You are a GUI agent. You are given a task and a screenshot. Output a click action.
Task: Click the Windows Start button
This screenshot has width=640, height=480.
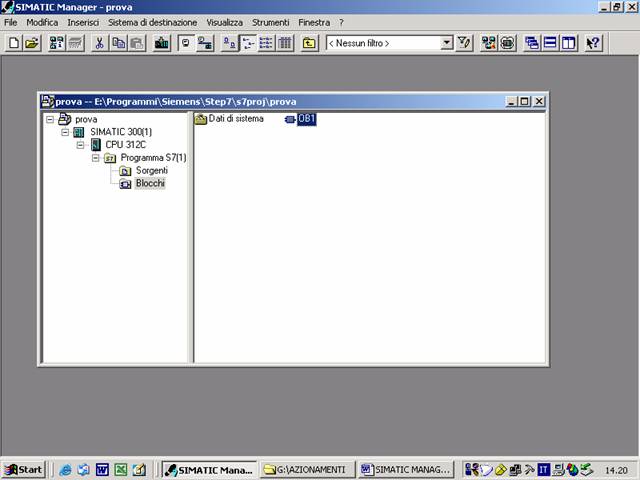[x=24, y=469]
